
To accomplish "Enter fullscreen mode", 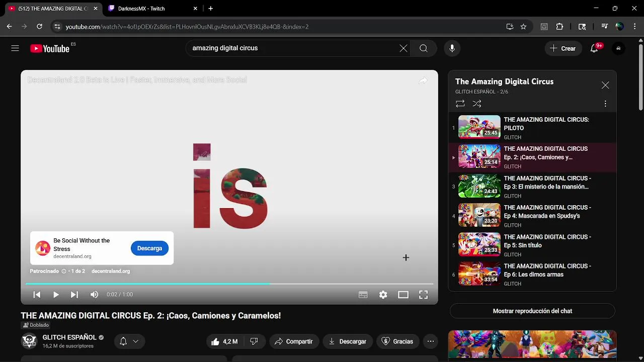I will tap(424, 295).
